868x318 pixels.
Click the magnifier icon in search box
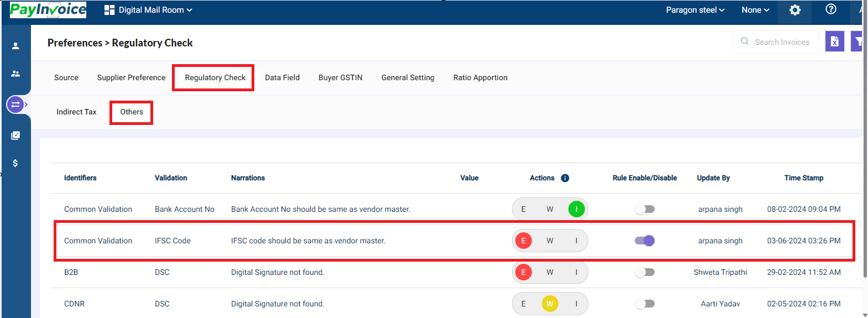tap(745, 41)
